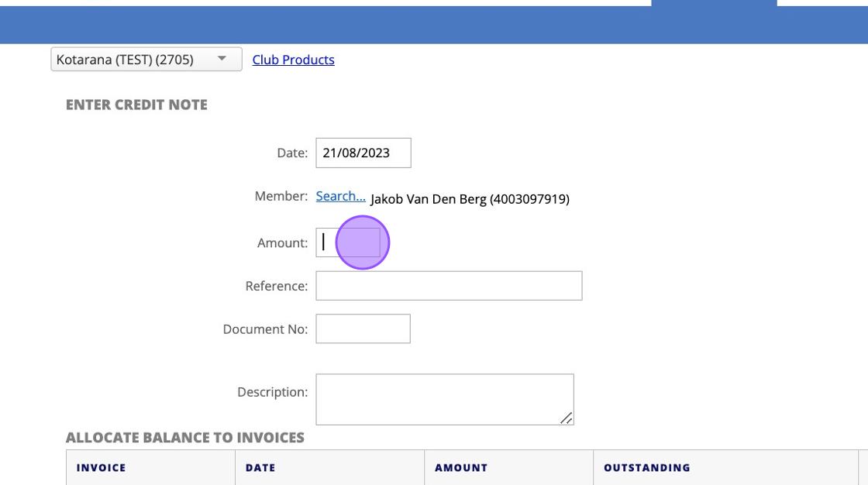Viewport: 868px width, 485px height.
Task: Click the Date input field
Action: [363, 153]
